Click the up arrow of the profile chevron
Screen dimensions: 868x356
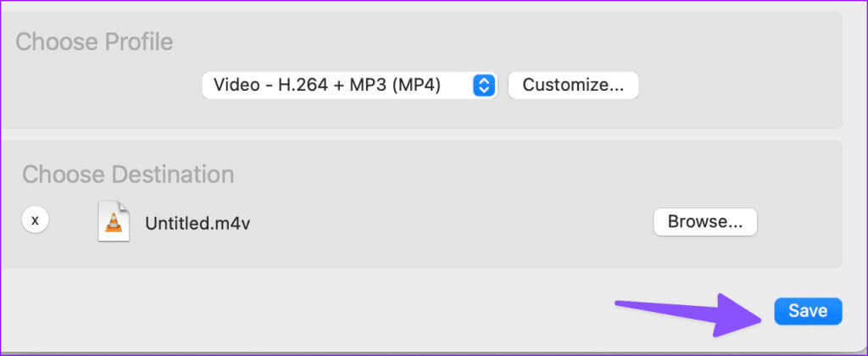[x=483, y=81]
